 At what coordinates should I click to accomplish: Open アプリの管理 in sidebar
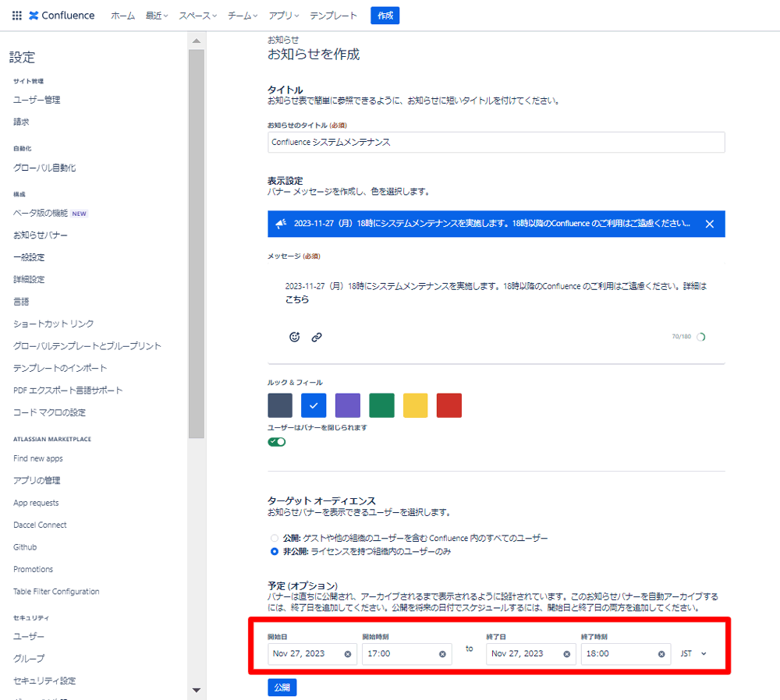click(37, 480)
